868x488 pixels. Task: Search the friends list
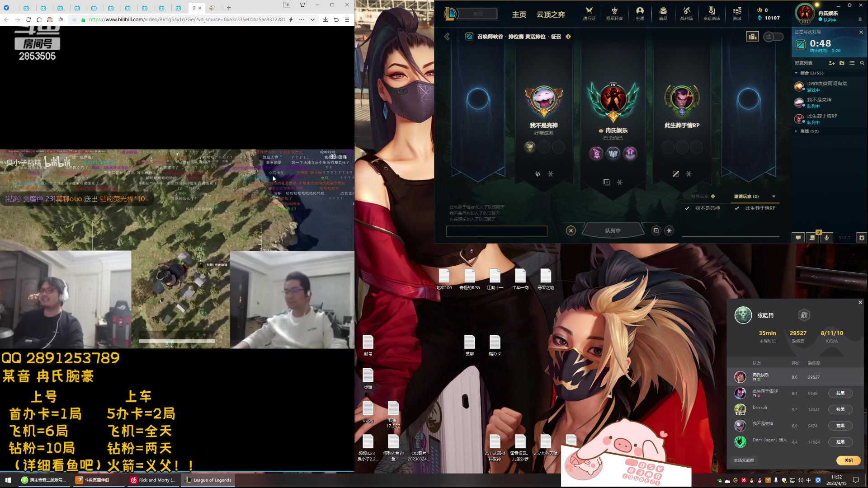coord(862,63)
